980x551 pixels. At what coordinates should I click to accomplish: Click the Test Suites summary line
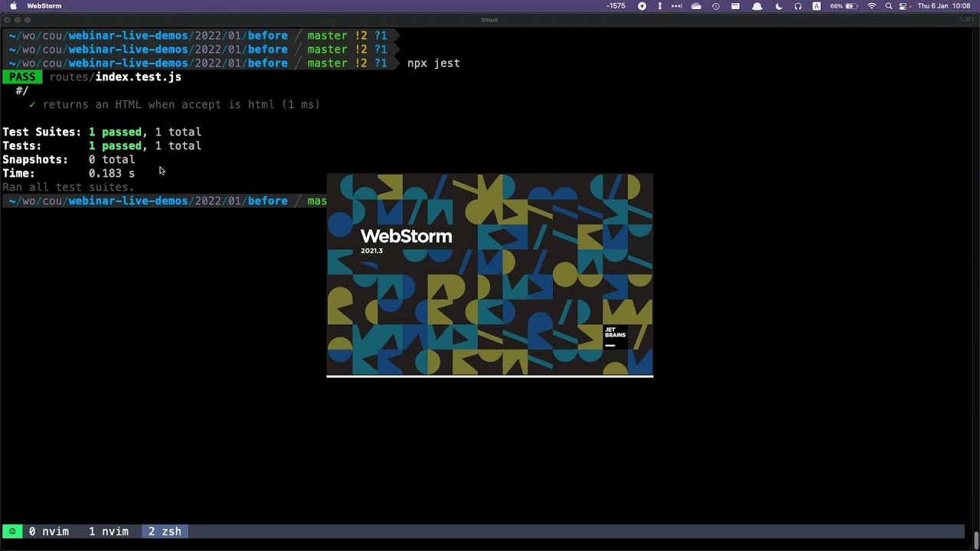coord(102,132)
